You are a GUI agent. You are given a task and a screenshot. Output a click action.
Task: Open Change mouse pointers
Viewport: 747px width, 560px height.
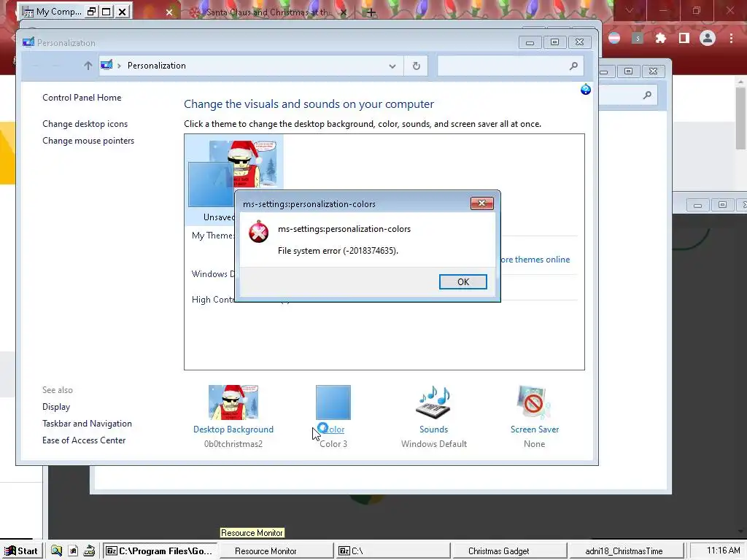pyautogui.click(x=88, y=141)
